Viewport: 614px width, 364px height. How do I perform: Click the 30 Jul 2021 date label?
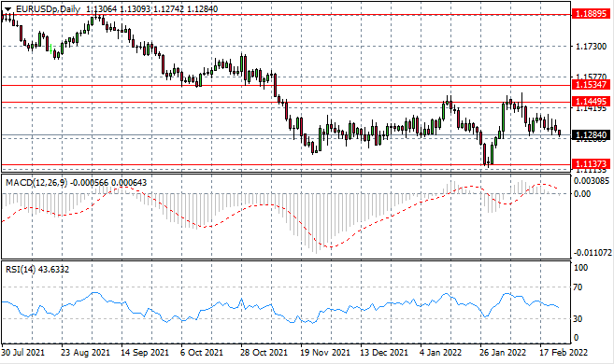tap(23, 352)
